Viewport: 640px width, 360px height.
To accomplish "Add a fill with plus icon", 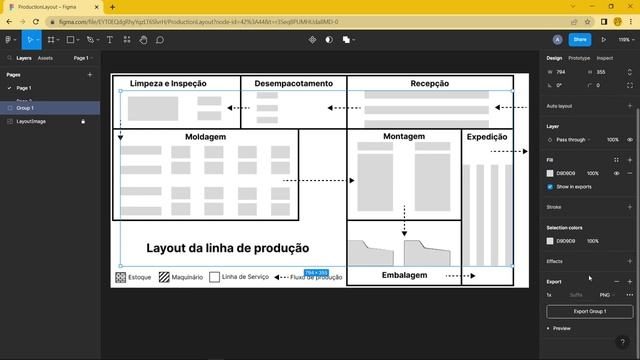I will coord(630,160).
